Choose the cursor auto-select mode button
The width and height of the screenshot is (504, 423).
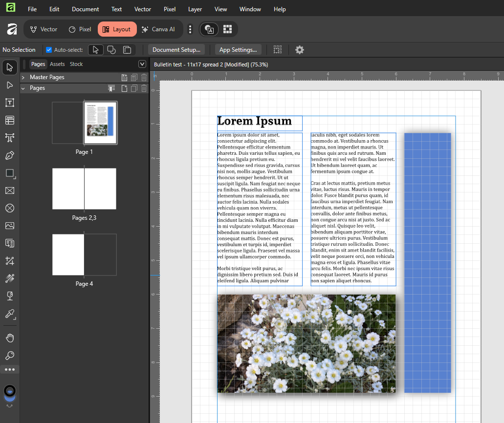click(95, 50)
